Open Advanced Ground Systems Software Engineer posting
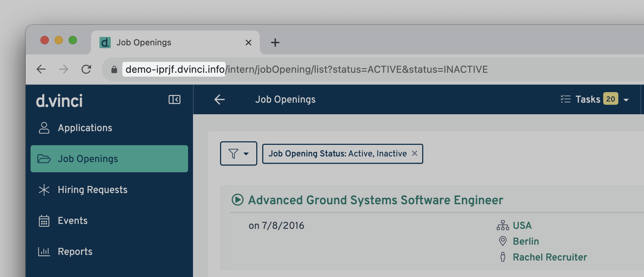This screenshot has height=277, width=644. point(375,200)
